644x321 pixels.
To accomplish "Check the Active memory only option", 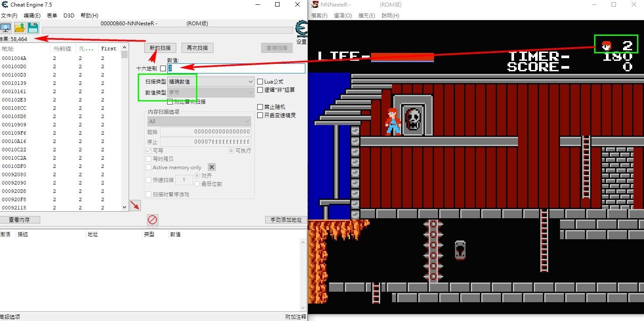I will point(148,167).
